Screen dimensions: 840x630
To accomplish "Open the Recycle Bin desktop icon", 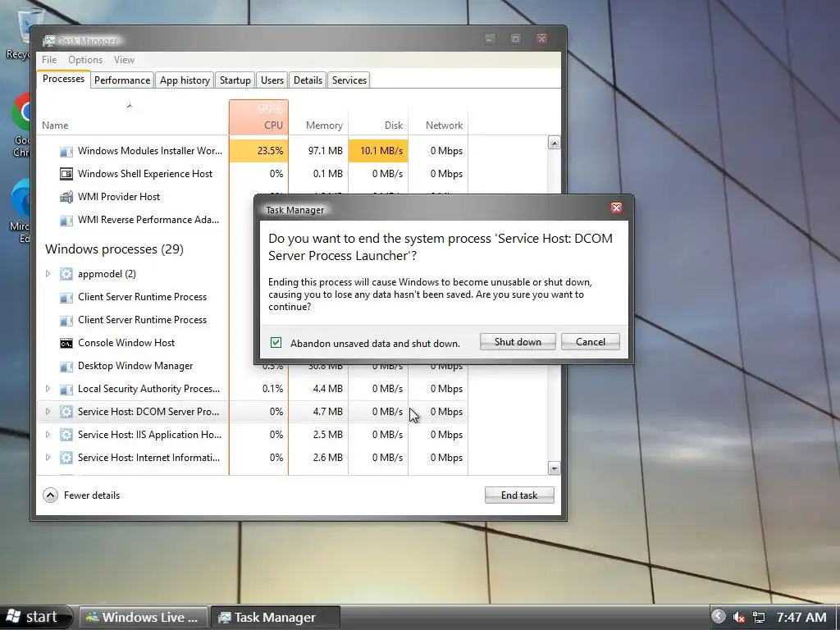I will click(x=21, y=33).
